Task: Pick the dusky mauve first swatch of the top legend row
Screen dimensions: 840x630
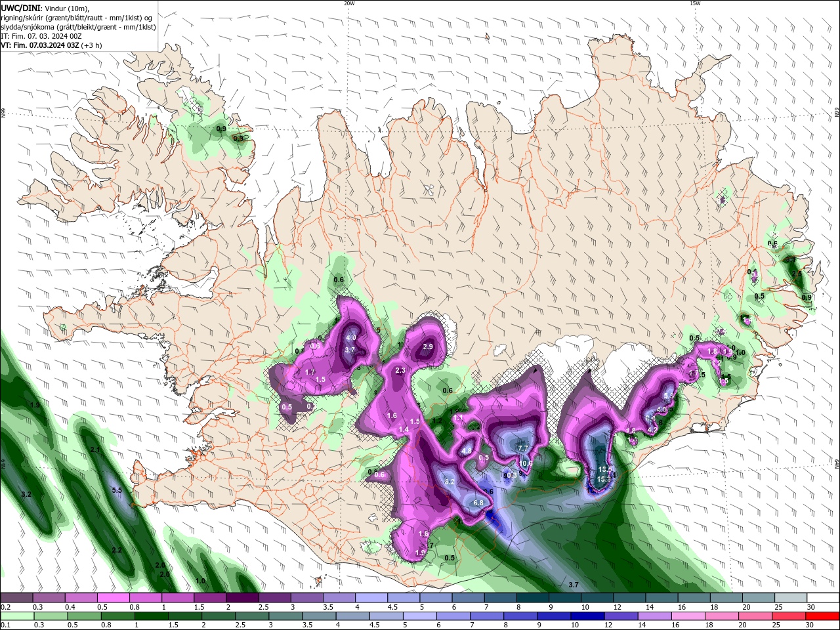Action: (16, 598)
